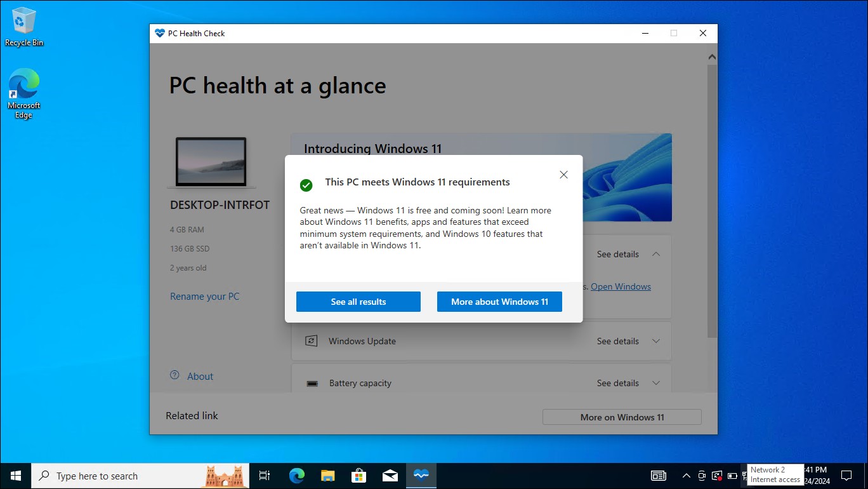Click the vertical scrollbar thumb

click(712, 200)
